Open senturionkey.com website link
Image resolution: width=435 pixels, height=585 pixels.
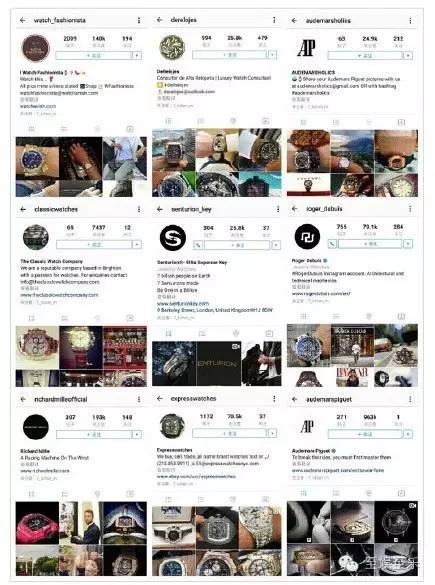[x=183, y=304]
